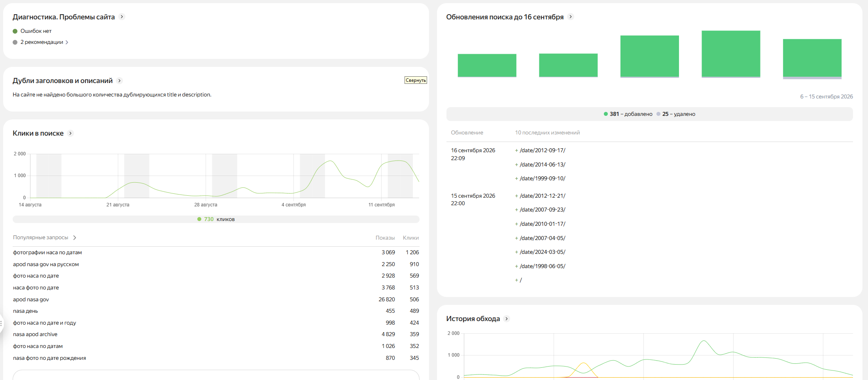
Task: Collapse section with Свернуть button
Action: [x=416, y=80]
